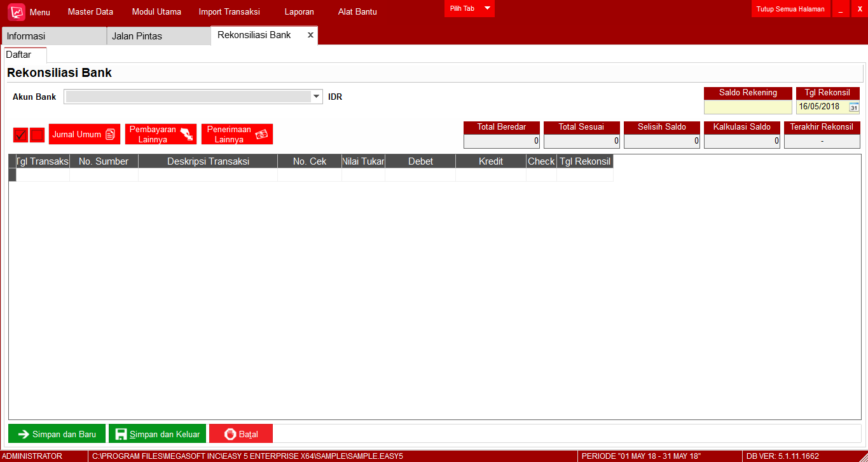
Task: Click the Saldo Rekening input field
Action: (x=748, y=107)
